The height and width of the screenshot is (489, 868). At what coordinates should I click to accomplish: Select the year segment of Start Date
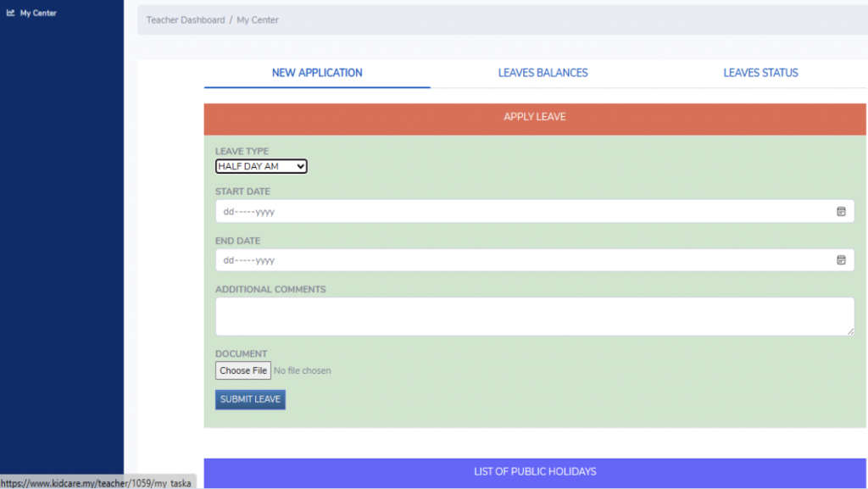tap(265, 212)
